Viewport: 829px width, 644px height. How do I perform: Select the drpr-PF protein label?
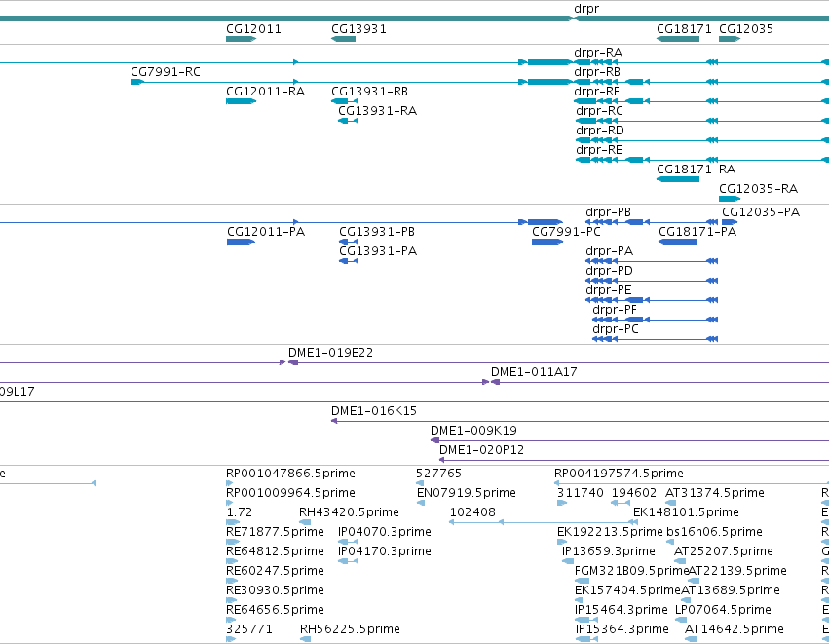pos(615,310)
